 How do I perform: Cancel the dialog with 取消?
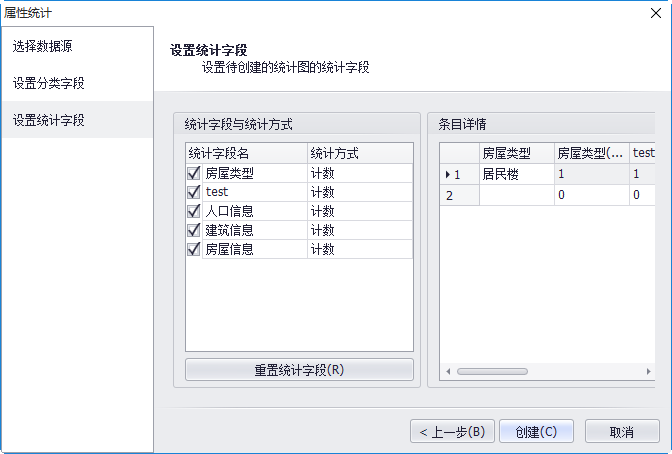(622, 432)
